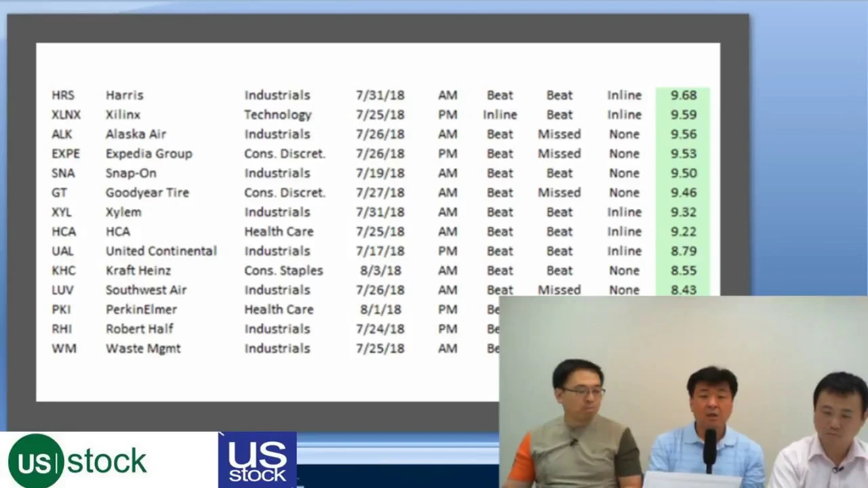Screen dimensions: 868x488
Task: Select the Technology sector cell
Action: pos(278,115)
